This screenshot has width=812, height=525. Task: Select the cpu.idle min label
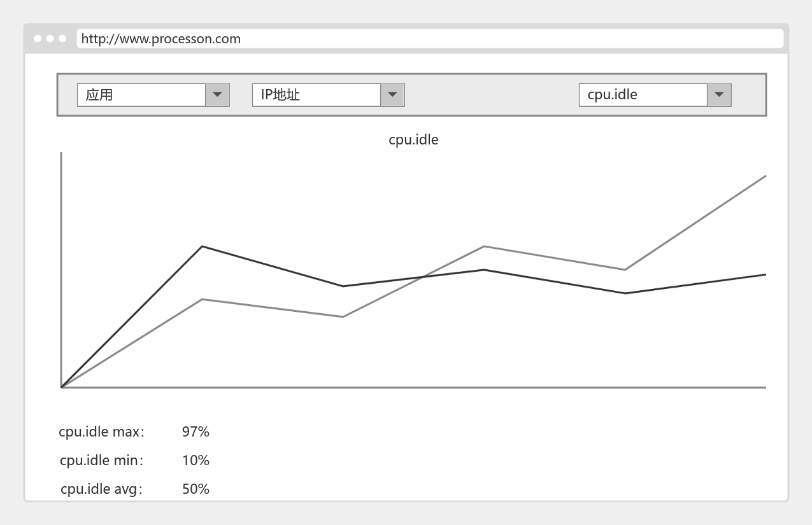[x=101, y=461]
